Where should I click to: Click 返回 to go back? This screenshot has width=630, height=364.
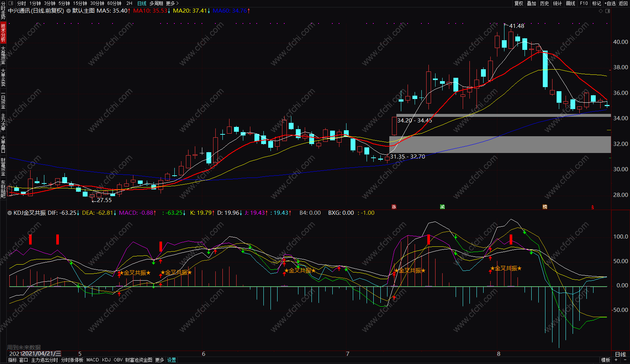(x=623, y=3)
